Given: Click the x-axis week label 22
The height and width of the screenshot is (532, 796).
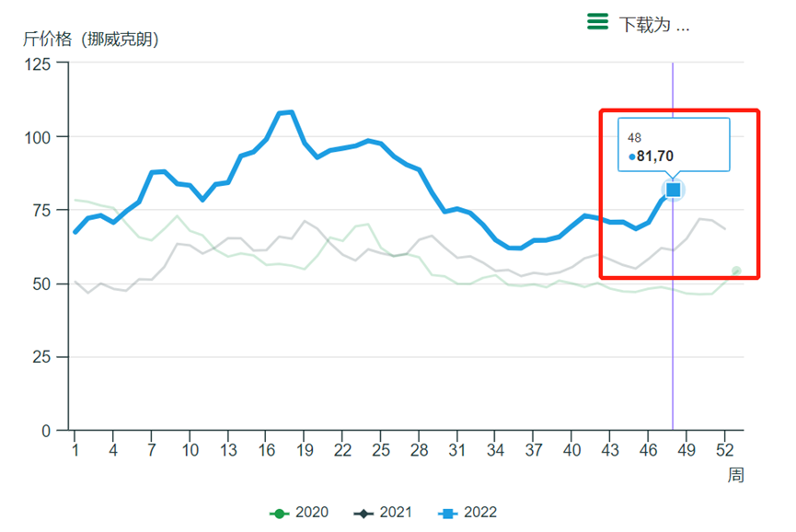Looking at the screenshot, I should pyautogui.click(x=342, y=450).
